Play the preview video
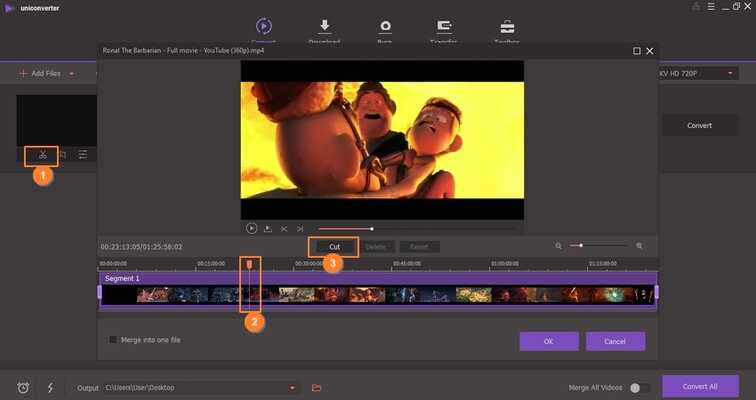756x400 pixels. [251, 228]
